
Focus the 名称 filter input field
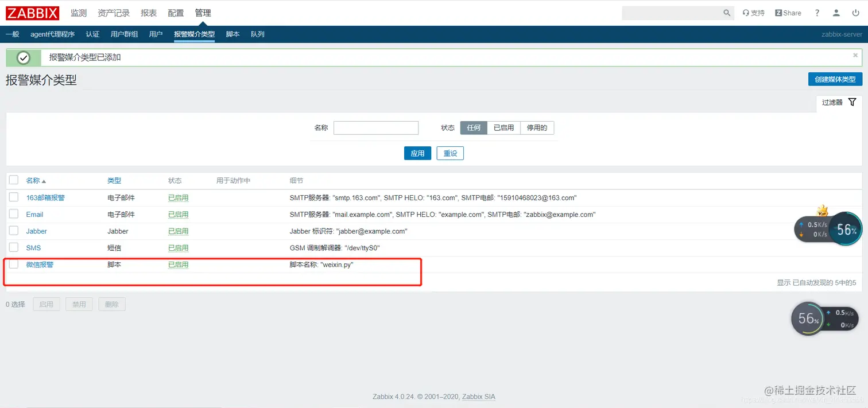point(376,128)
